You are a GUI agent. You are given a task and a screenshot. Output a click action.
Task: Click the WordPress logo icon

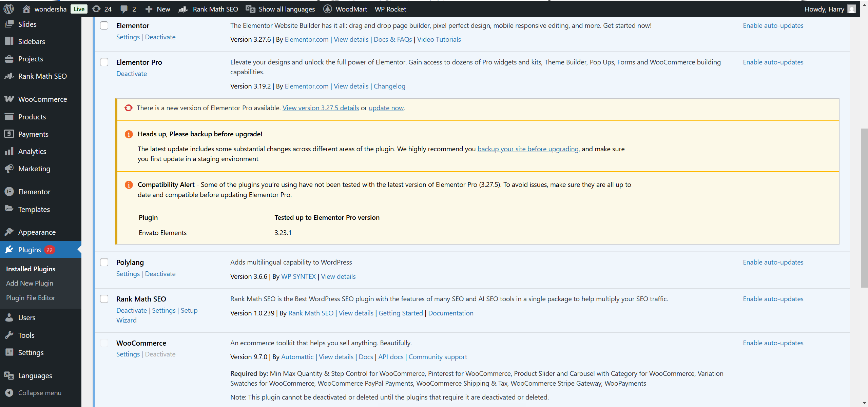pyautogui.click(x=9, y=9)
